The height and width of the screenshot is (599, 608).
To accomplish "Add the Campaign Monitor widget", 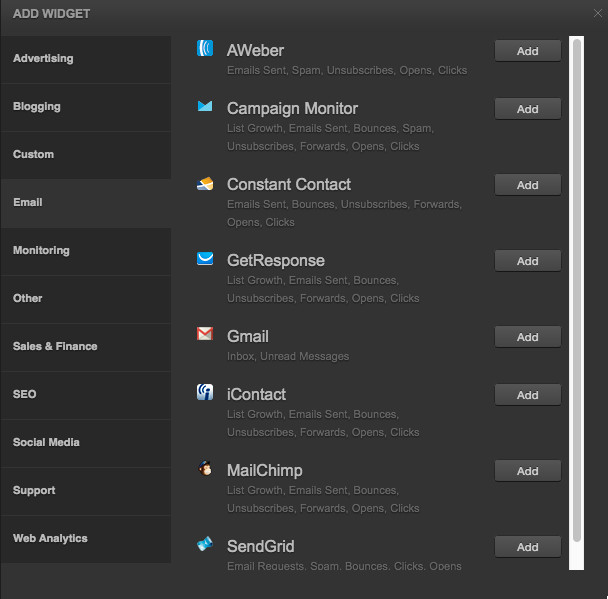I will (x=527, y=109).
